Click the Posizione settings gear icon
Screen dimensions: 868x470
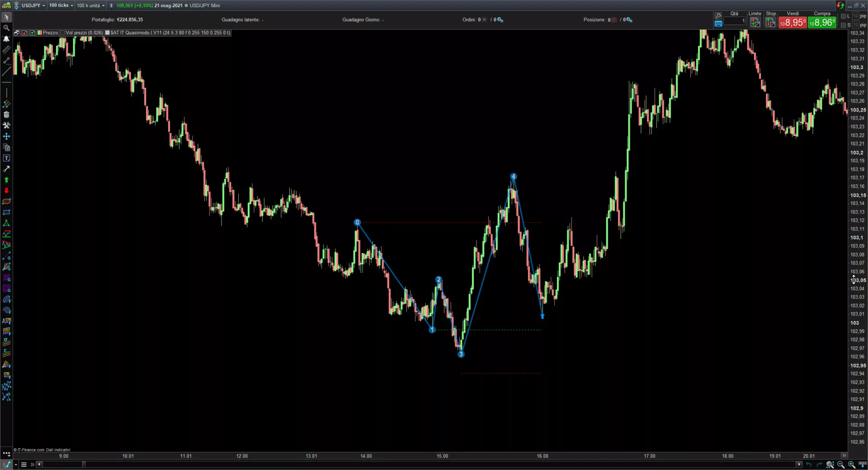click(x=629, y=20)
